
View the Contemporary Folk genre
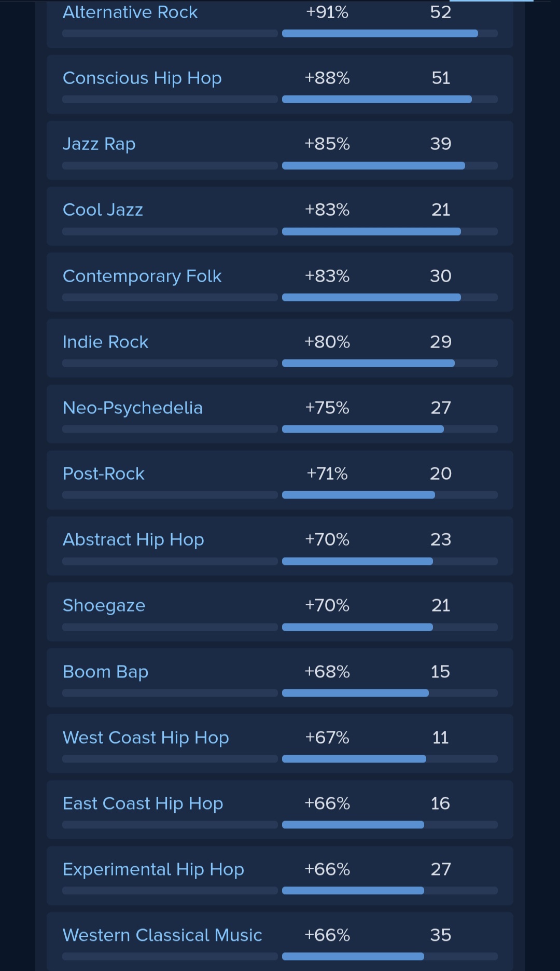(142, 276)
